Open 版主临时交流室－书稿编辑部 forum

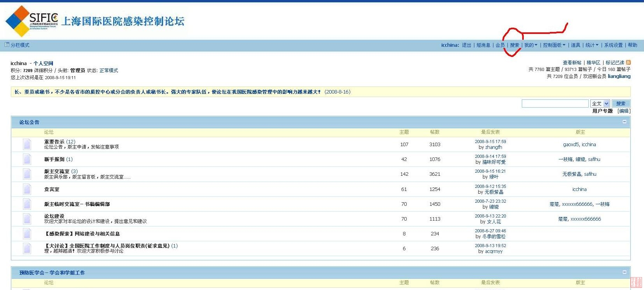77,204
